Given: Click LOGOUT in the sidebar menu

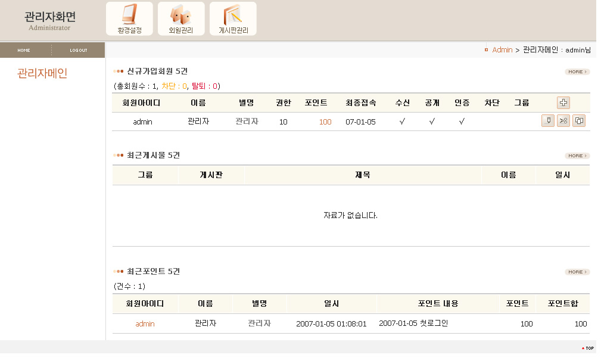Looking at the screenshot, I should (79, 50).
